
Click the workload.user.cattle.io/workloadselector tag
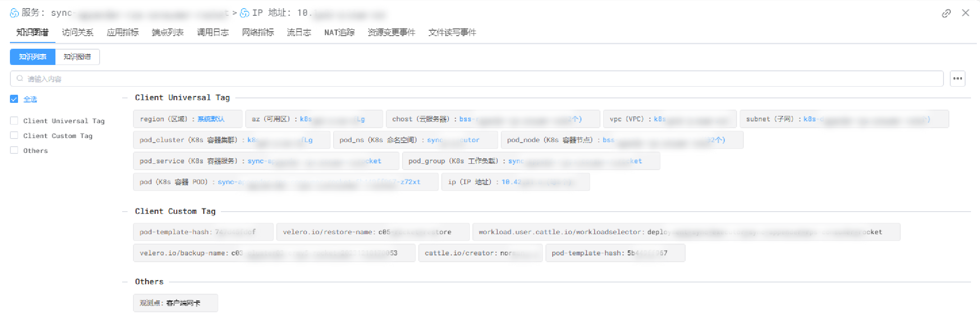(x=686, y=232)
